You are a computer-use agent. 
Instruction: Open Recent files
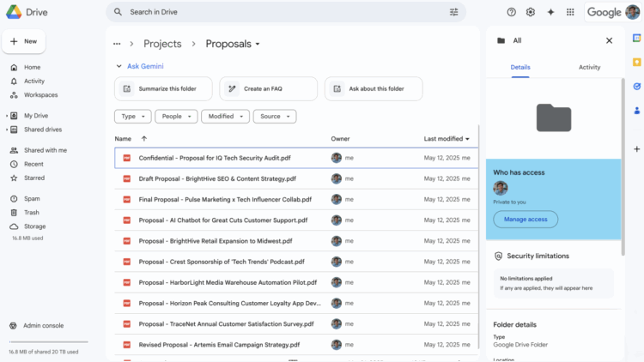(x=33, y=164)
